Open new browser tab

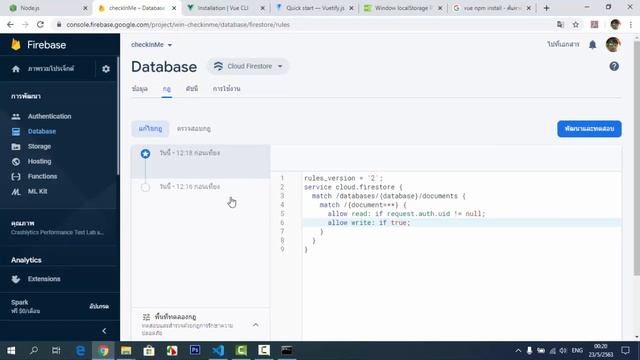coord(547,8)
